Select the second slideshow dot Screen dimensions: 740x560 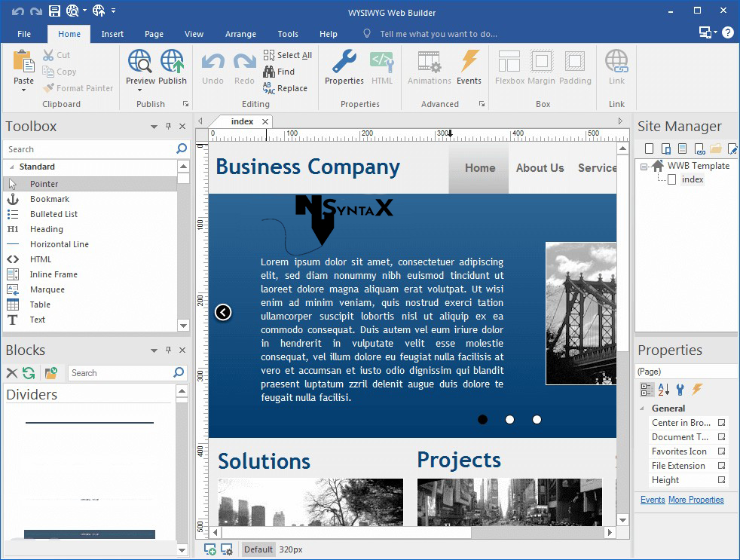[509, 419]
